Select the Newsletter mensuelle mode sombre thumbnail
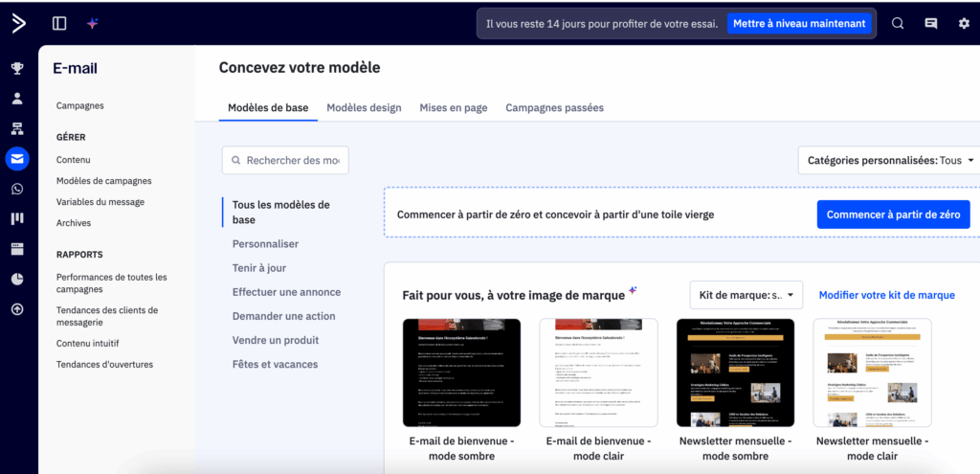Viewport: 980px width, 474px height. (x=735, y=372)
